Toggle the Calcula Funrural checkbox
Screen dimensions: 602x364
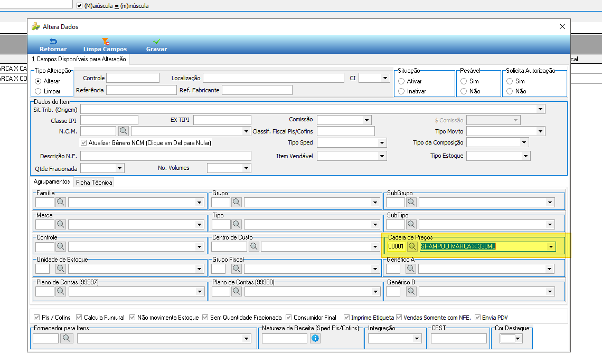[79, 318]
